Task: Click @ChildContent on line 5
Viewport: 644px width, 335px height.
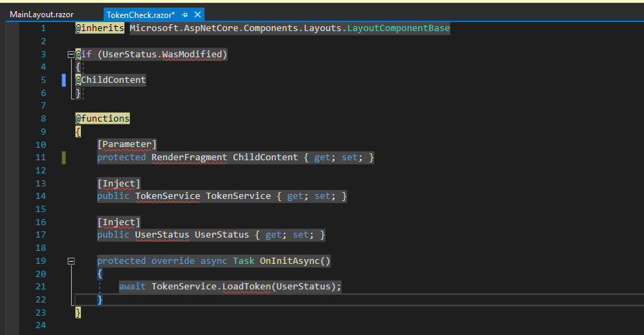Action: click(x=111, y=80)
